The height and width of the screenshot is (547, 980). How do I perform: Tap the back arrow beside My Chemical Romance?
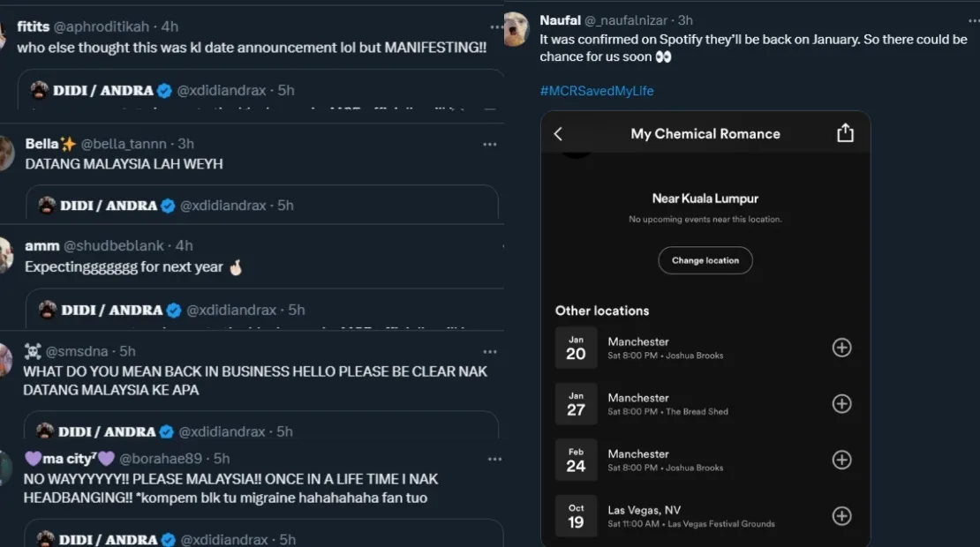(558, 134)
